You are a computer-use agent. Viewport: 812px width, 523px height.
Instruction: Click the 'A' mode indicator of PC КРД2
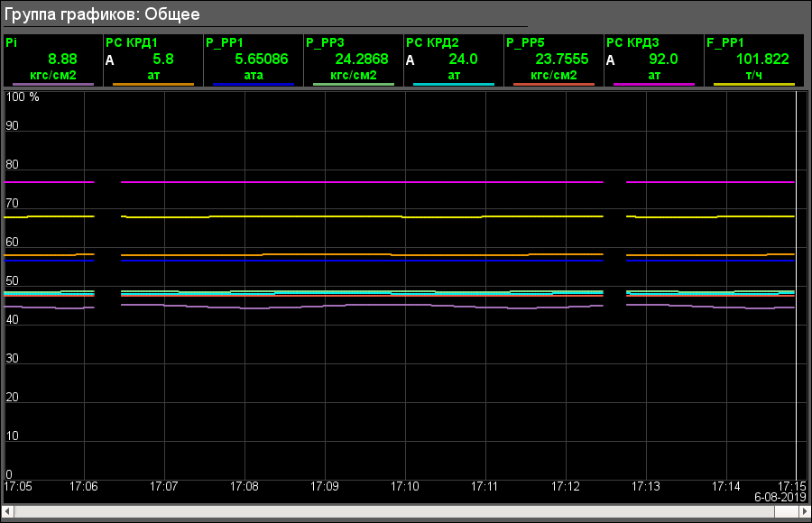click(x=411, y=60)
